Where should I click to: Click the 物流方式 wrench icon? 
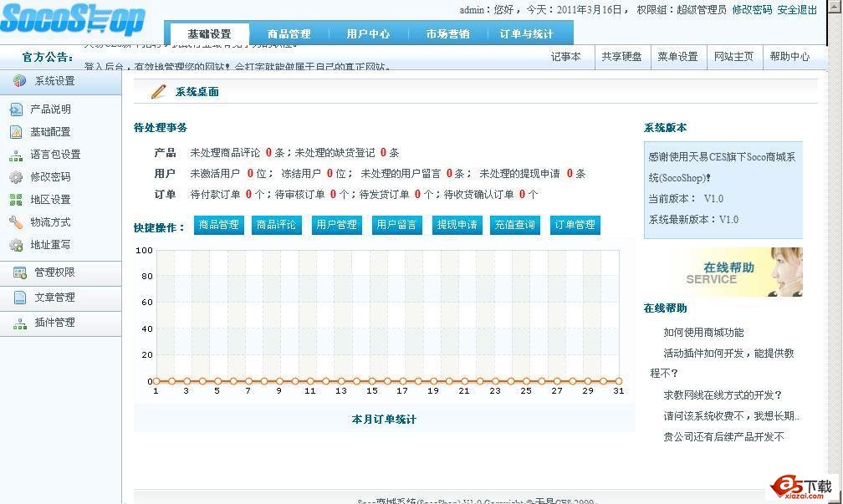[x=16, y=222]
